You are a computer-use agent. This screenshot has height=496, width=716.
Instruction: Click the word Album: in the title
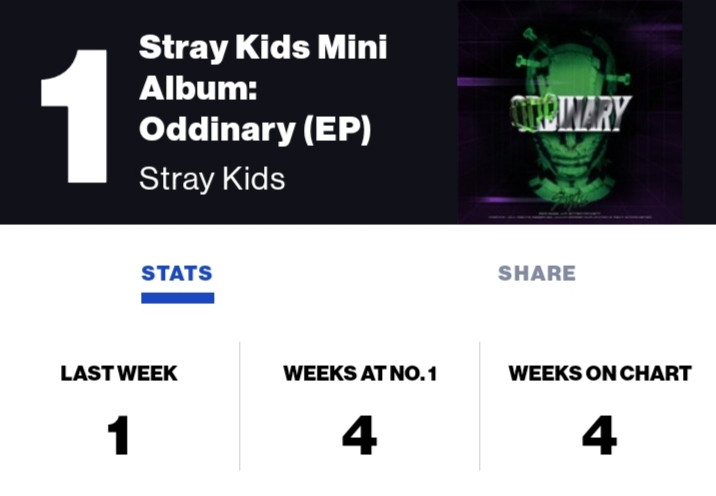[x=198, y=88]
